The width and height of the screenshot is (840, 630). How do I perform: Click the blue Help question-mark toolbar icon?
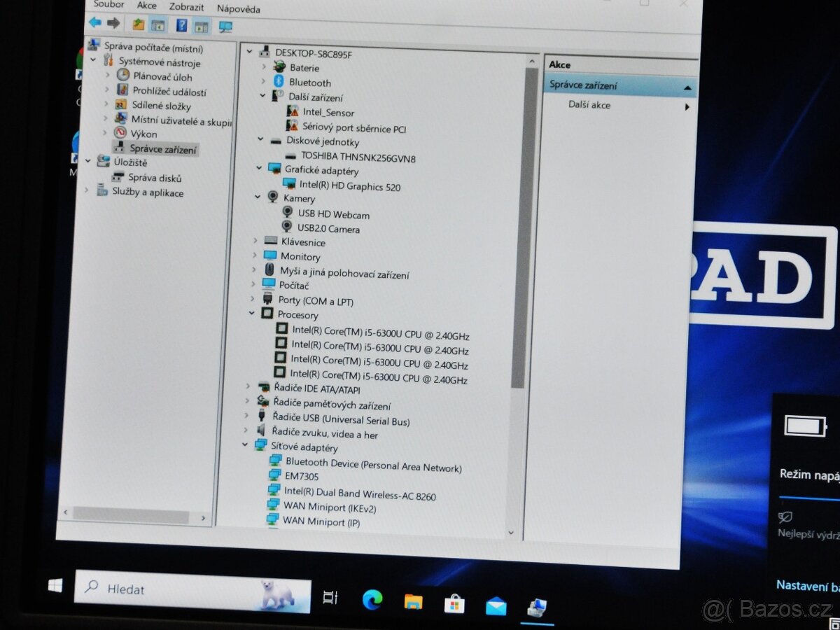[x=181, y=25]
